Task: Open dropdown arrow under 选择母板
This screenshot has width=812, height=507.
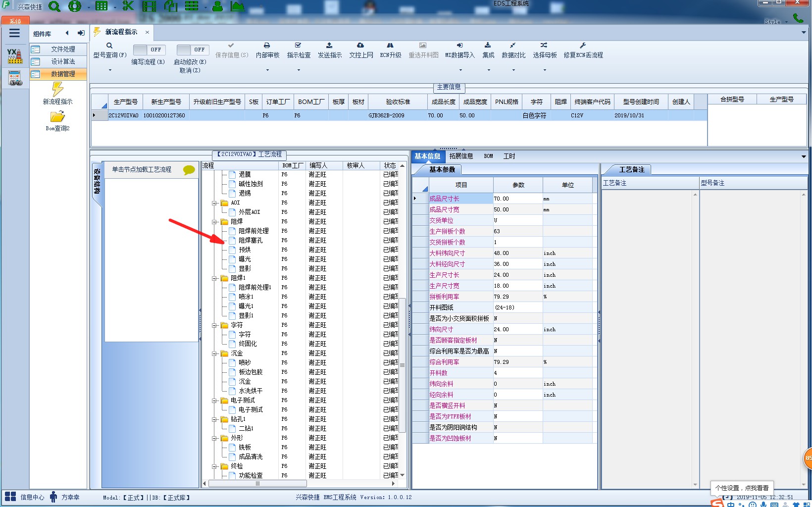Action: (545, 70)
